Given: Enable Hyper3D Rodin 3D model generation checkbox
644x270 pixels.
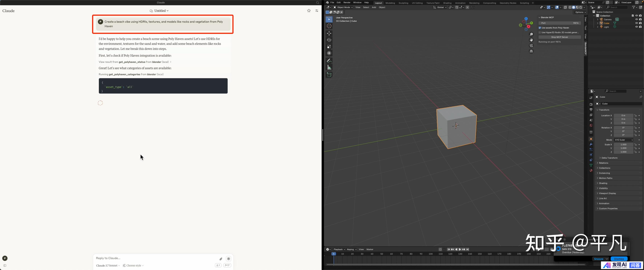Looking at the screenshot, I should click(540, 33).
